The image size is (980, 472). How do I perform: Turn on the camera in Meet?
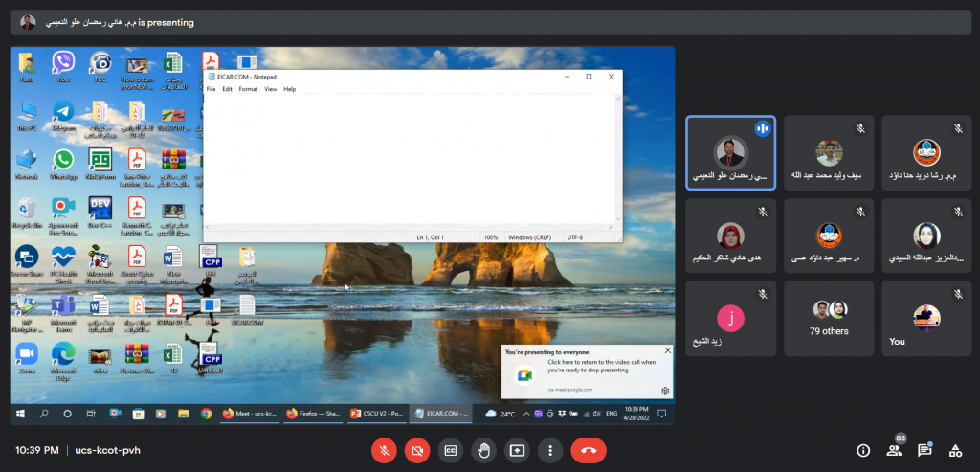tap(416, 450)
